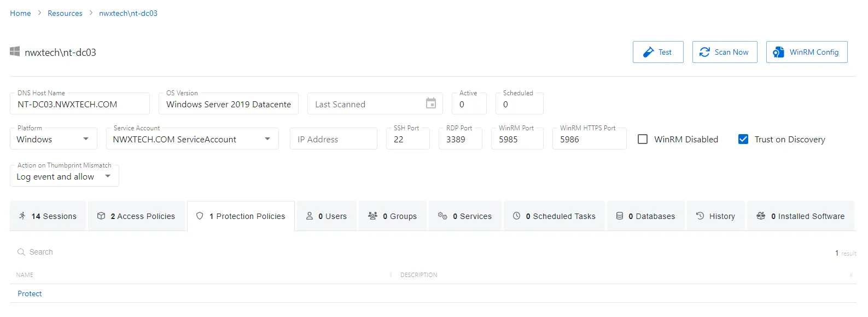Image resolution: width=868 pixels, height=317 pixels.
Task: Go to Resources breadcrumb link
Action: (65, 13)
